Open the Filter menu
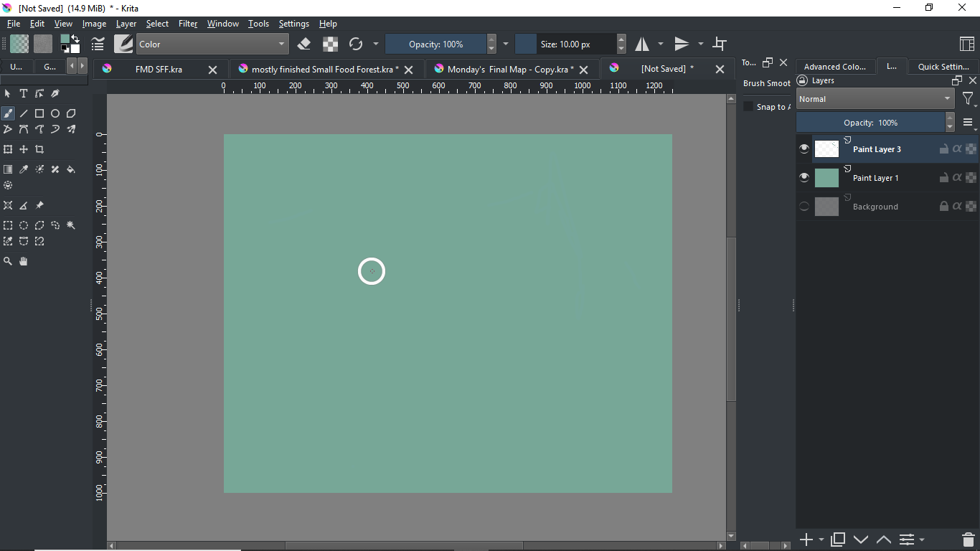980x551 pixels. pos(188,24)
